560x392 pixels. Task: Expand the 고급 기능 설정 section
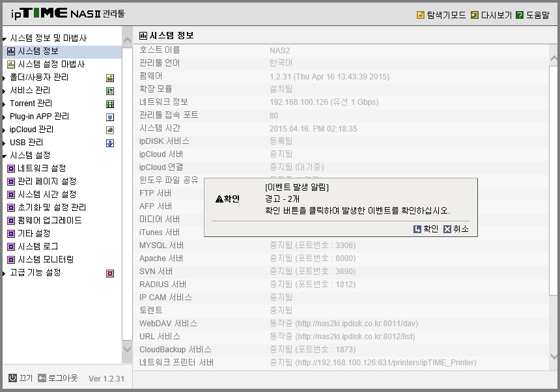[x=4, y=273]
